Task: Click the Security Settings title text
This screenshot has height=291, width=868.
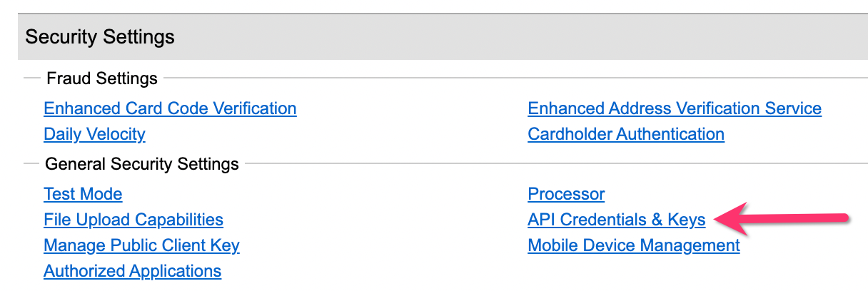Action: (100, 37)
